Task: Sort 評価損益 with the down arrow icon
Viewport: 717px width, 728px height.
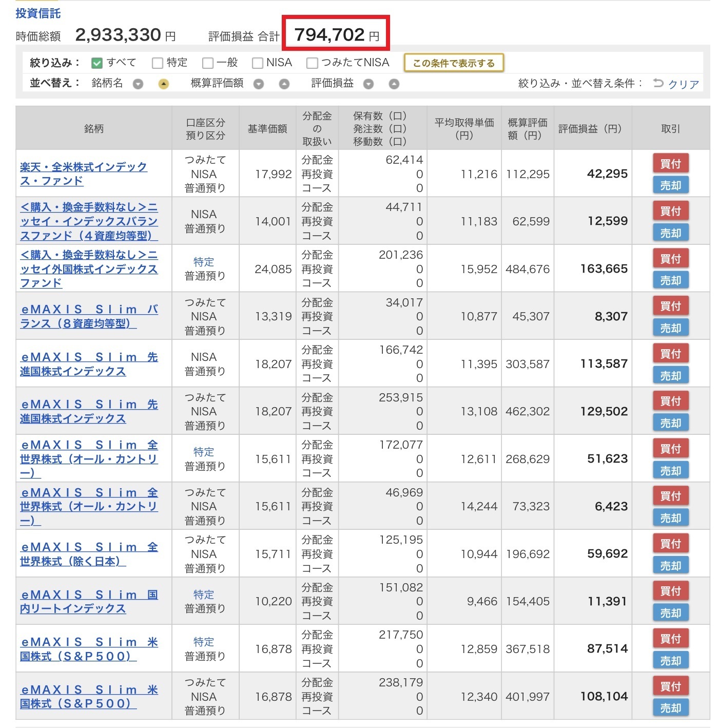Action: point(369,84)
